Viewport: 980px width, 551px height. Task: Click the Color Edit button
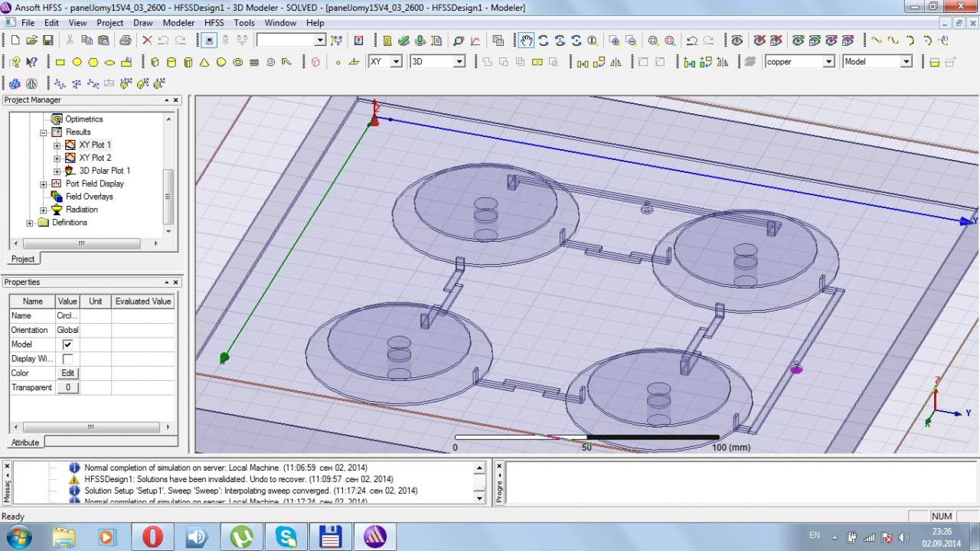[67, 373]
